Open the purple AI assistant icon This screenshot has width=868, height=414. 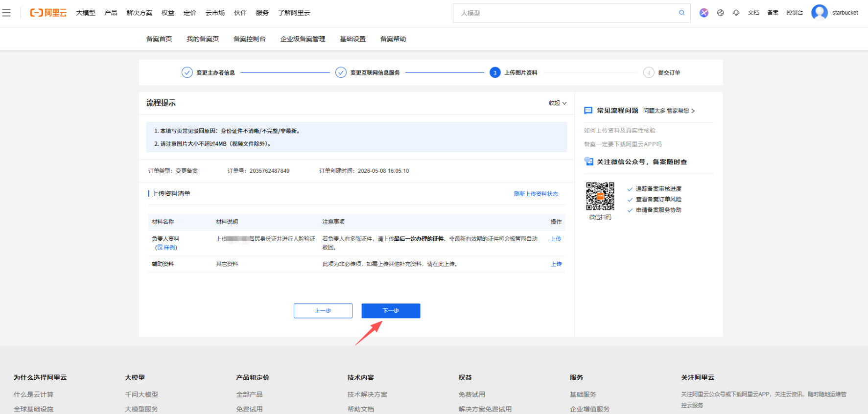(704, 13)
